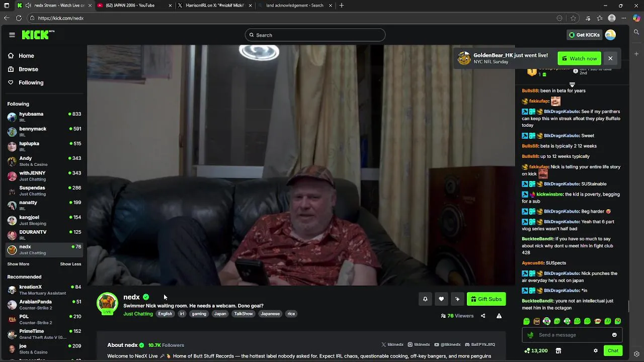Open Browse in sidebar
The image size is (644, 362).
[x=28, y=69]
